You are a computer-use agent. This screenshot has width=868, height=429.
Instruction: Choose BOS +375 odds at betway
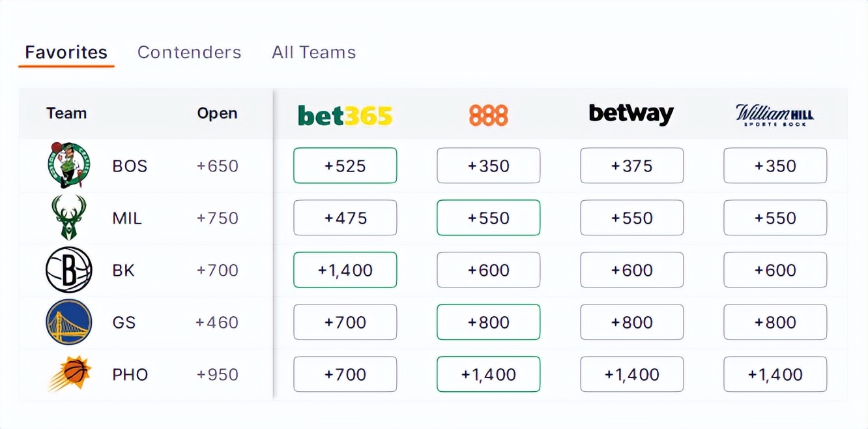pos(631,166)
